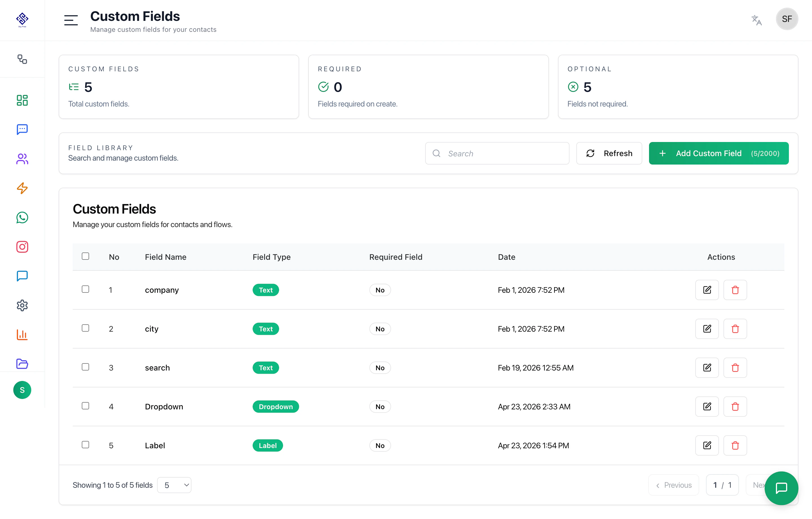The width and height of the screenshot is (812, 519).
Task: Edit the Dropdown field with pencil icon
Action: pyautogui.click(x=707, y=407)
